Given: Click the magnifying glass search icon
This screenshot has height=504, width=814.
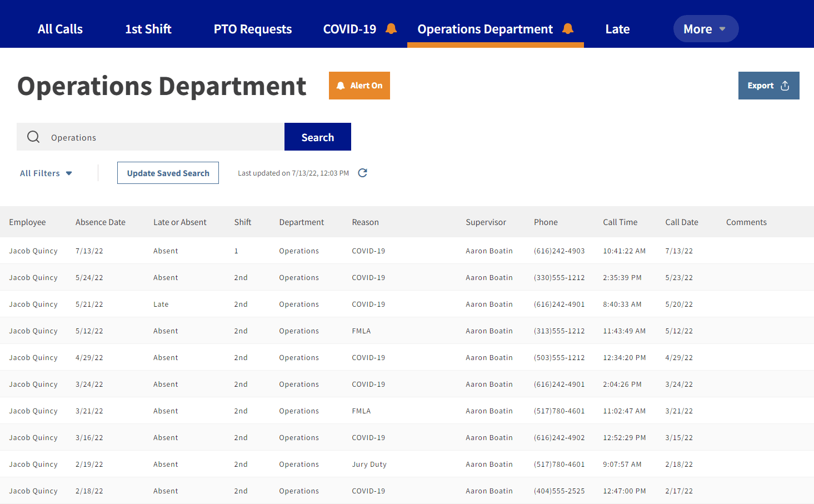Looking at the screenshot, I should [x=33, y=137].
